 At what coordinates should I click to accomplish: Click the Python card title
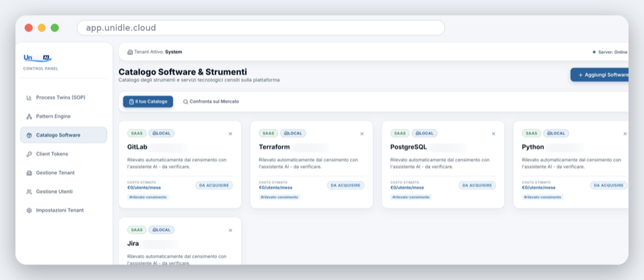[x=533, y=147]
